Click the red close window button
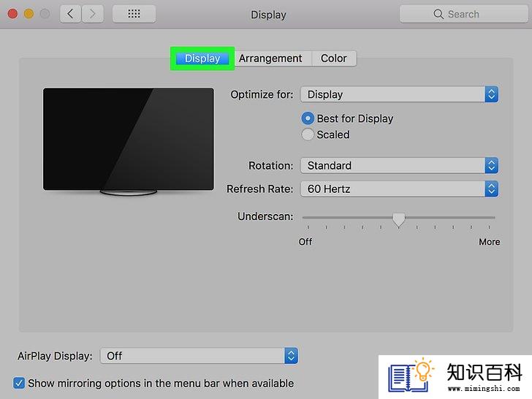 [x=13, y=14]
